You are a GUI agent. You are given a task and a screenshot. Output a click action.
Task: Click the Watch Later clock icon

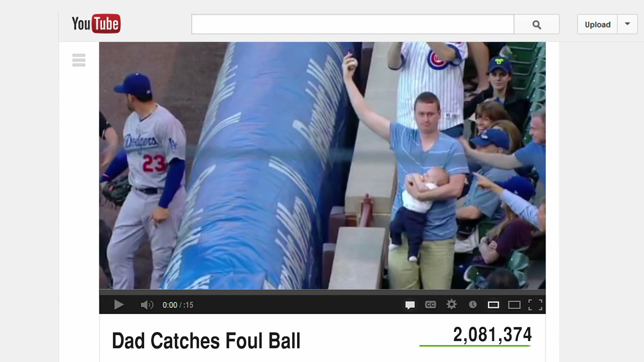[x=473, y=304]
